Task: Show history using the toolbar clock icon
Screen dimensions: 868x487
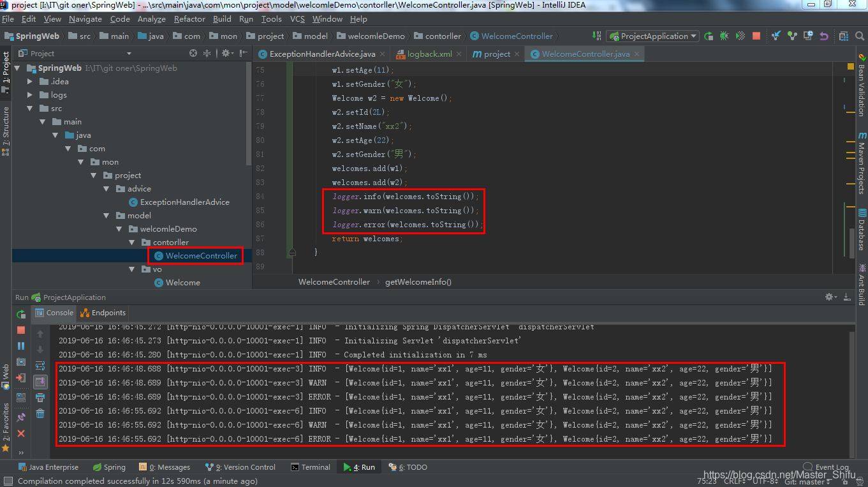Action: [x=808, y=36]
